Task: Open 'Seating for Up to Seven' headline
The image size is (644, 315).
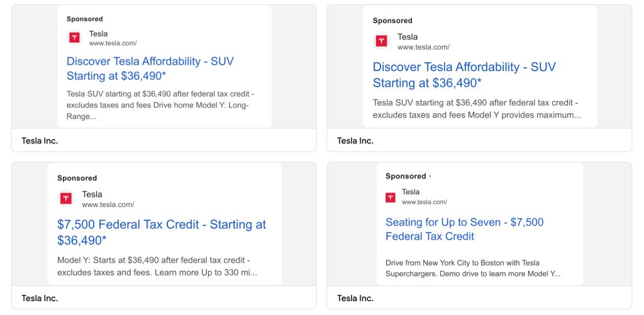Action: coord(464,229)
